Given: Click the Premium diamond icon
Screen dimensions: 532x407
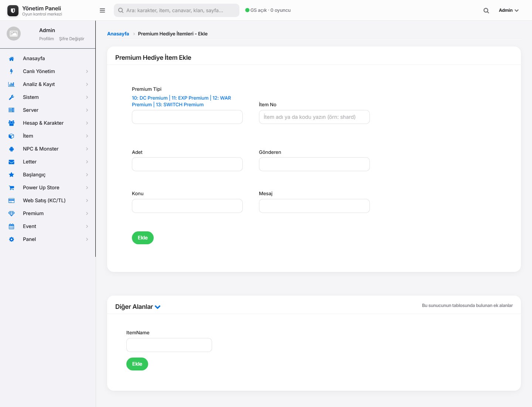Looking at the screenshot, I should click(x=11, y=214).
